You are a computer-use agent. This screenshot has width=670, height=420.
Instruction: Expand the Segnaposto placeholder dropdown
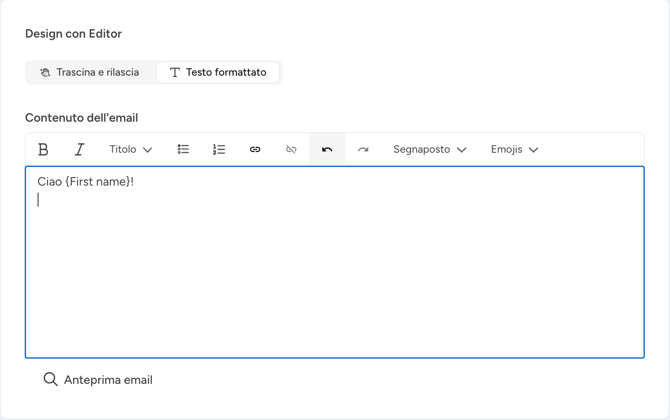click(x=429, y=149)
